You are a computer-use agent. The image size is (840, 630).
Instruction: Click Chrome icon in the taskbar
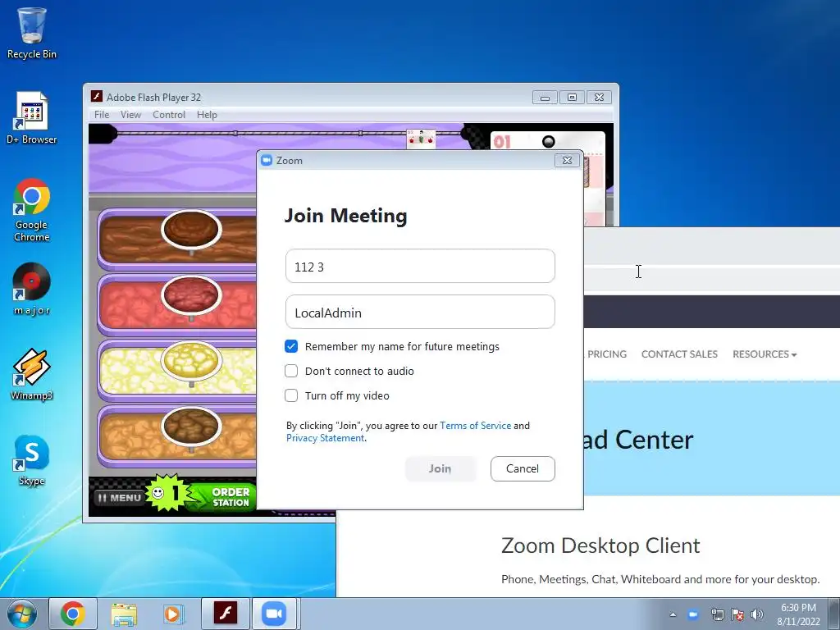point(73,614)
